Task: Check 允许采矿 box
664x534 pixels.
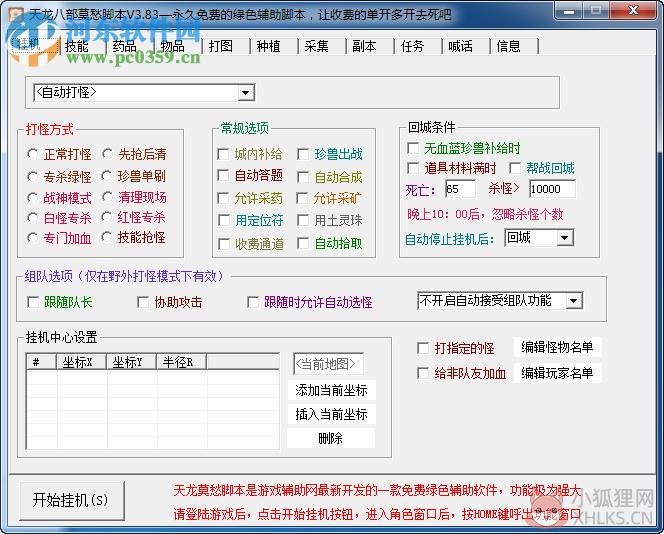Action: pos(303,198)
